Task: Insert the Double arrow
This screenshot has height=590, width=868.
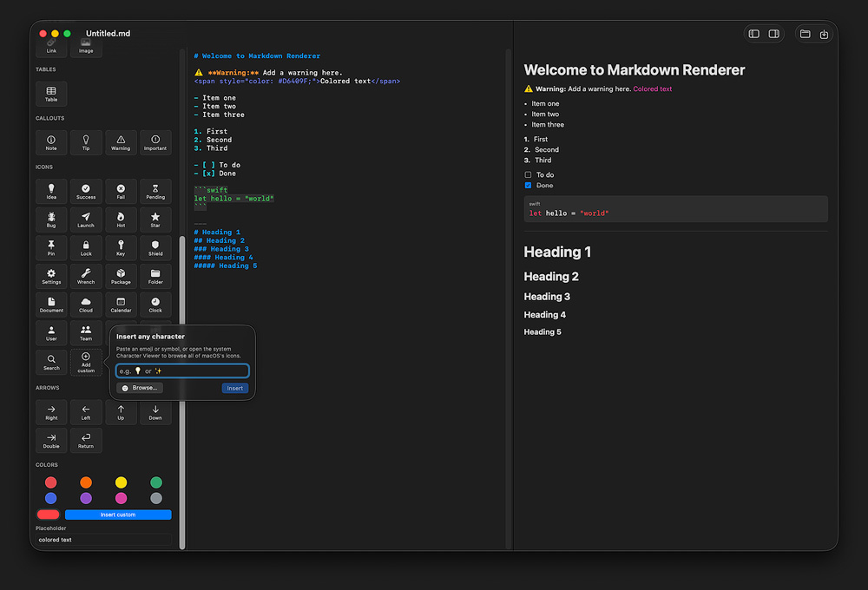Action: tap(51, 441)
